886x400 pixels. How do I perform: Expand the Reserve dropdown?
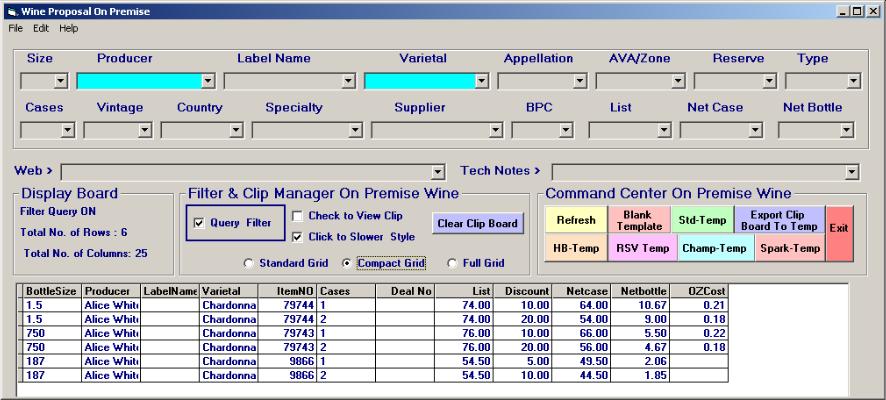770,81
